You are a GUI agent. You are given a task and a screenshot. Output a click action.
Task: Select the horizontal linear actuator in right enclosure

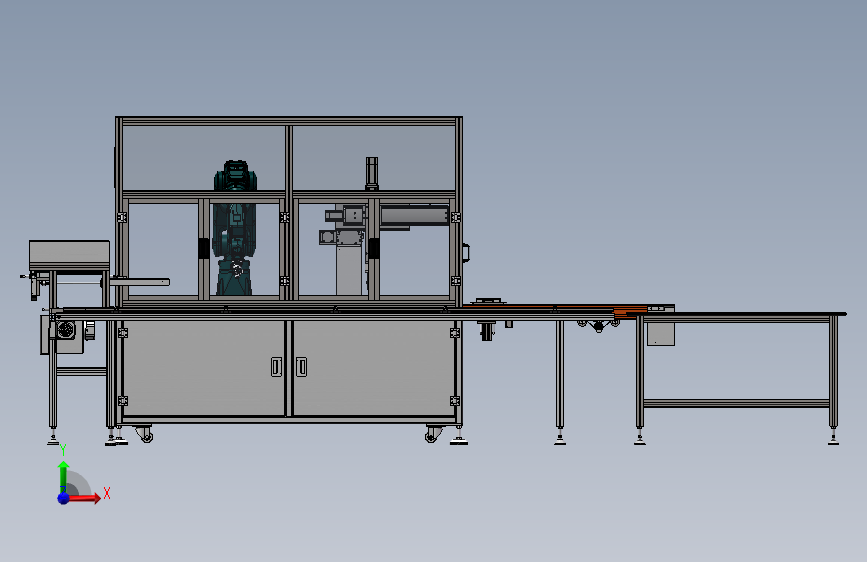click(414, 215)
